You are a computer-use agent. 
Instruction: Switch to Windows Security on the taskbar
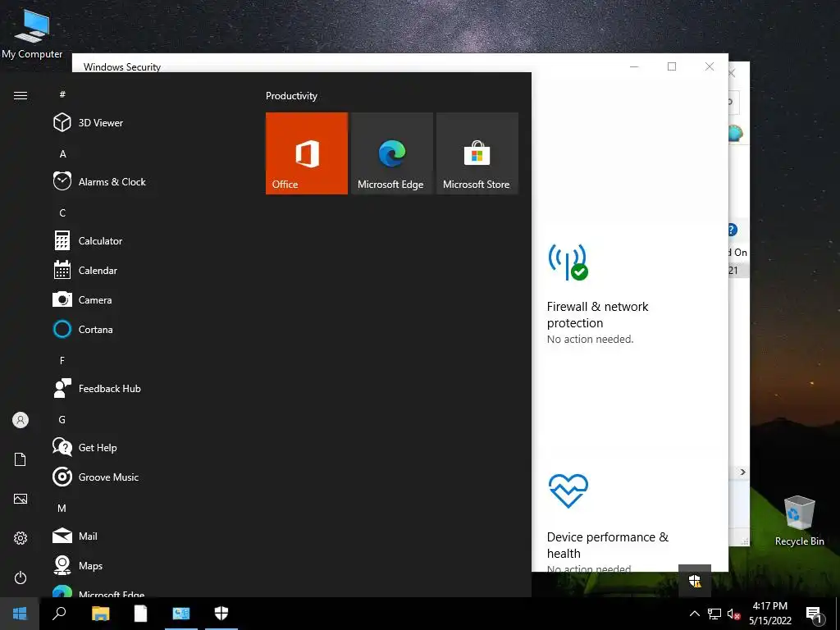(x=221, y=614)
